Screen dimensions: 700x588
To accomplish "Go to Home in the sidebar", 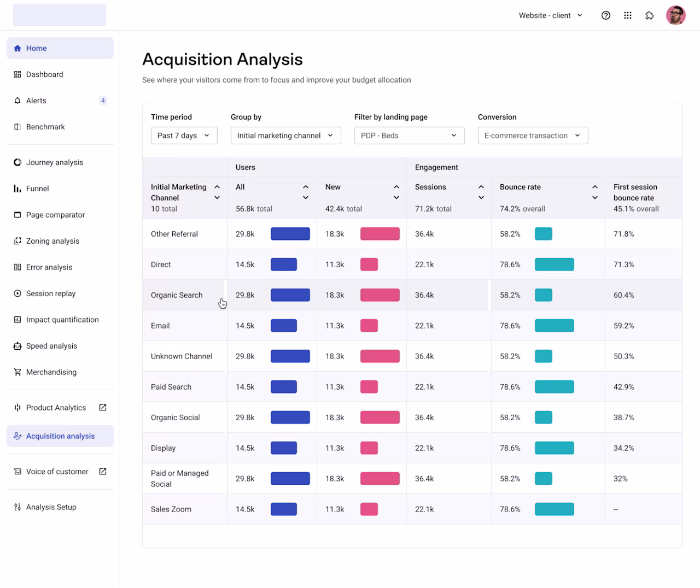I will [x=60, y=48].
